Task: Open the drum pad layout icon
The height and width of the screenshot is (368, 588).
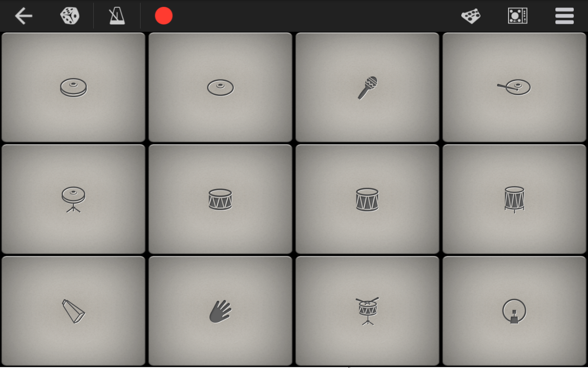Action: coord(471,16)
